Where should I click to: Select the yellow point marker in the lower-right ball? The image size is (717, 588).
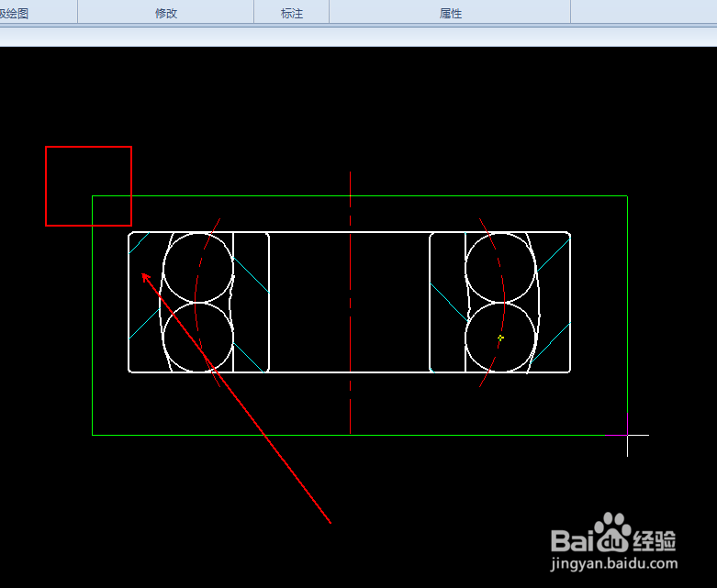pos(500,338)
